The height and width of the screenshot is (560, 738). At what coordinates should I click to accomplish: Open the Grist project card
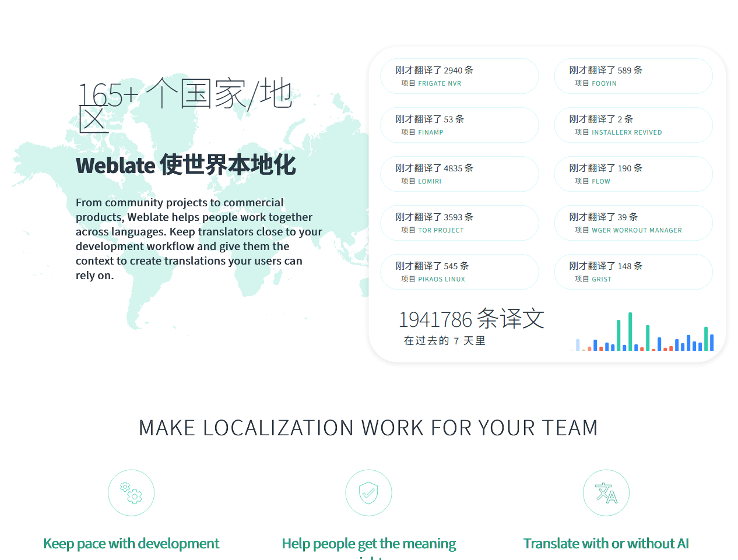(x=634, y=272)
